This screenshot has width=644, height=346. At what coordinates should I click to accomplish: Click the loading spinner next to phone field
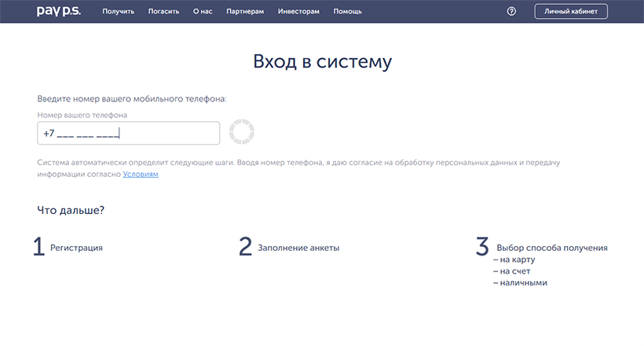[242, 131]
